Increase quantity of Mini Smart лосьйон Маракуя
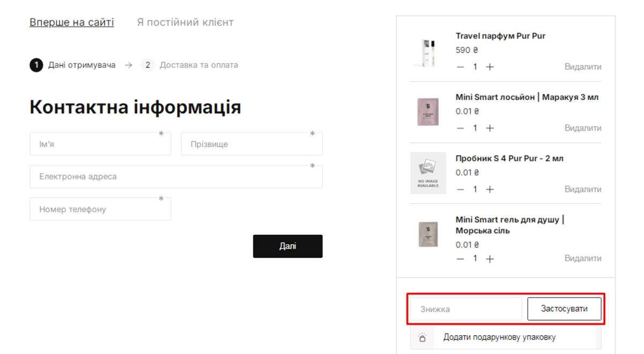Image resolution: width=644 pixels, height=354 pixels. 489,128
